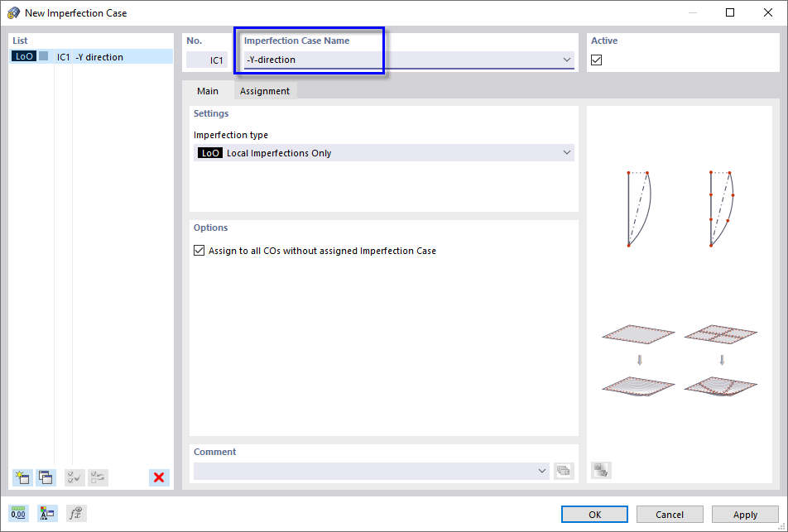Viewport: 788px width, 532px height.
Task: Select the Main tab
Action: tap(208, 91)
